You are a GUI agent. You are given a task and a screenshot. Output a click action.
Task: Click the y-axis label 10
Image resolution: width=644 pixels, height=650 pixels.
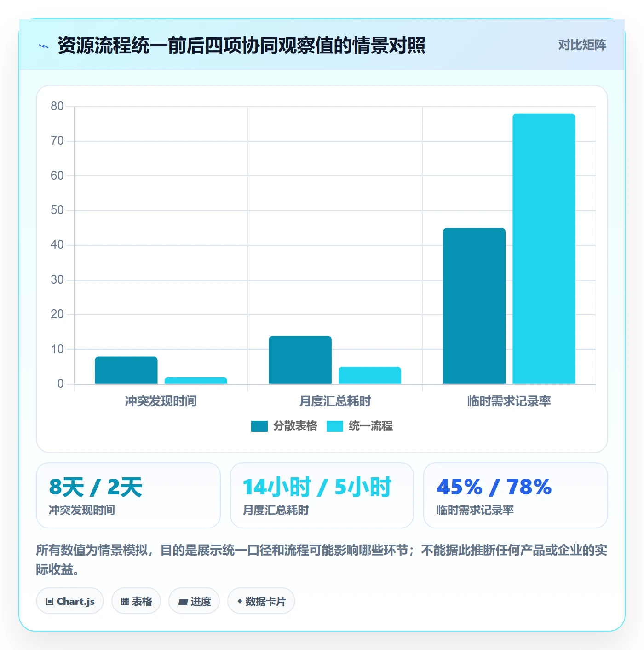tap(57, 349)
